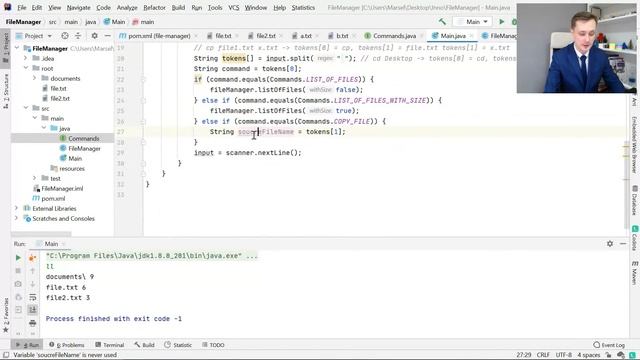This screenshot has width=640, height=360.
Task: Open the VCS menu
Action: (x=234, y=7)
